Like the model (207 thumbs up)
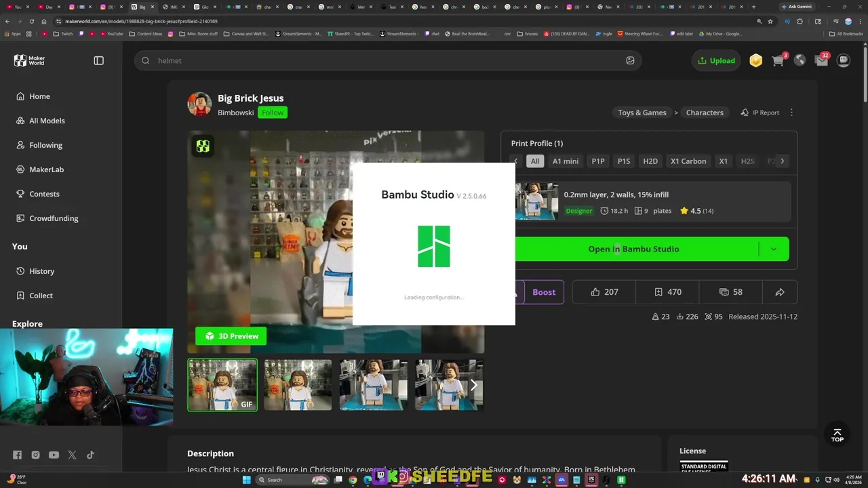The image size is (868, 488). tap(604, 292)
